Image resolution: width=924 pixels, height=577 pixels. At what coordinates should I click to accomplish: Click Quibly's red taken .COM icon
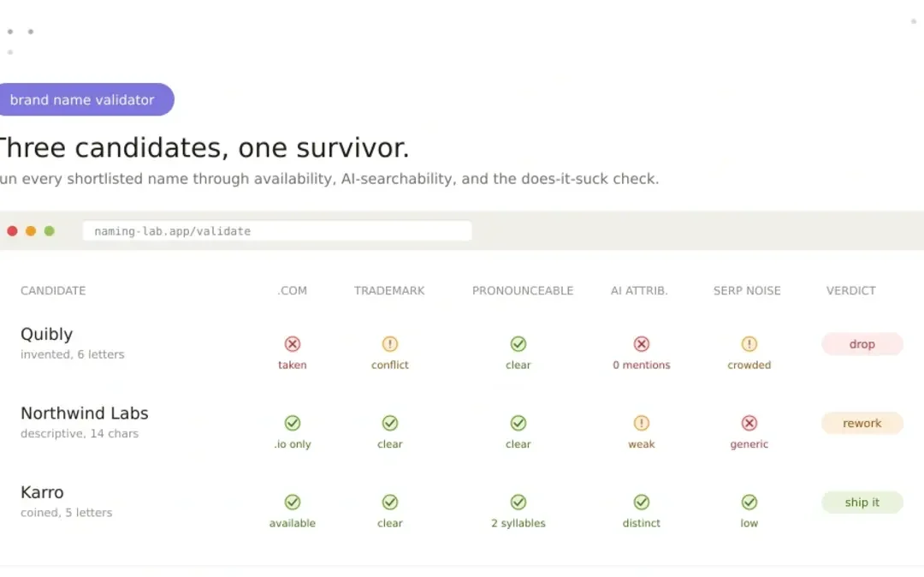tap(293, 343)
